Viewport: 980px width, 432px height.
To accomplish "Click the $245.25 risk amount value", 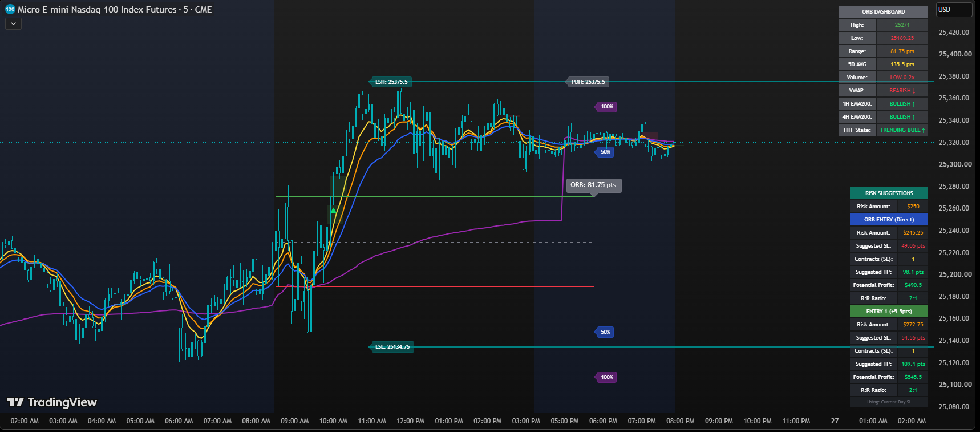I will 913,233.
